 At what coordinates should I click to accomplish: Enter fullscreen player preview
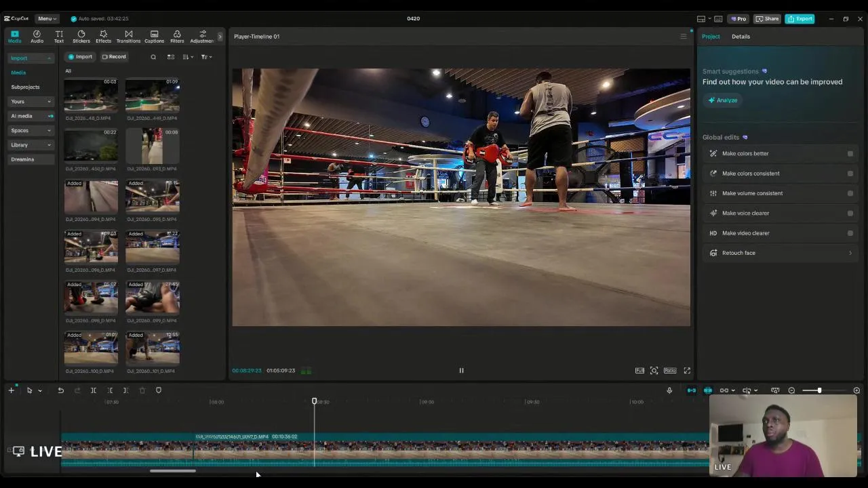(x=687, y=371)
